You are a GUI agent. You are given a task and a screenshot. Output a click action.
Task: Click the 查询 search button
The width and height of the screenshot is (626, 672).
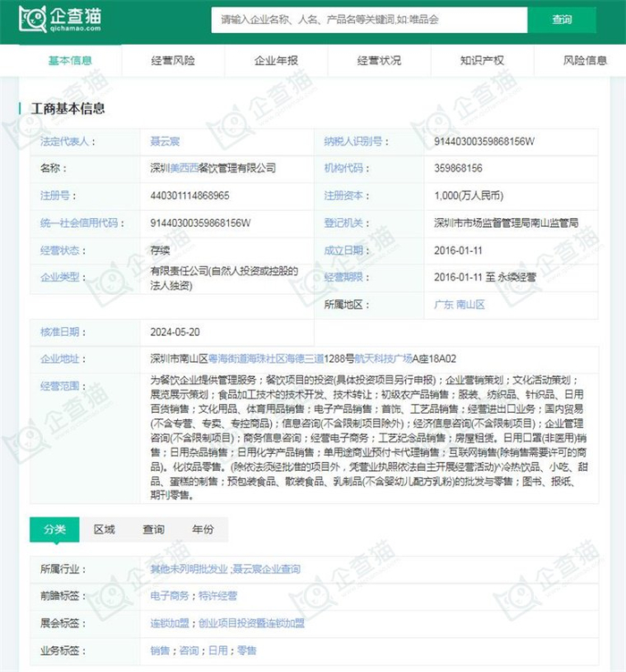click(x=562, y=20)
